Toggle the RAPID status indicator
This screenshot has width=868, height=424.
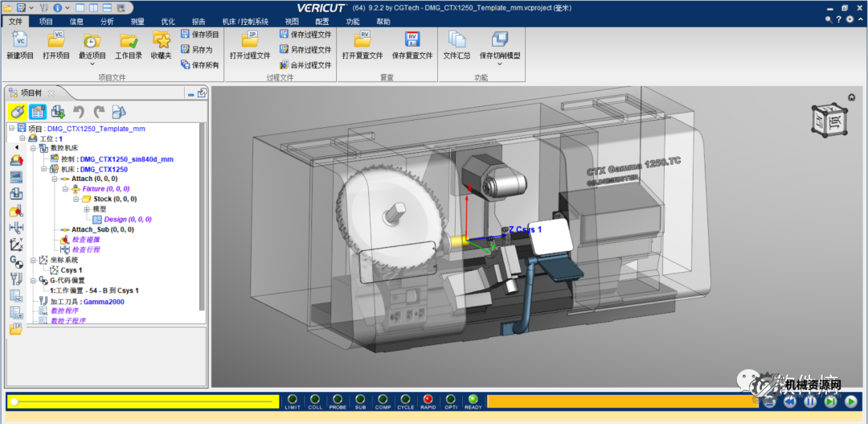pyautogui.click(x=428, y=399)
